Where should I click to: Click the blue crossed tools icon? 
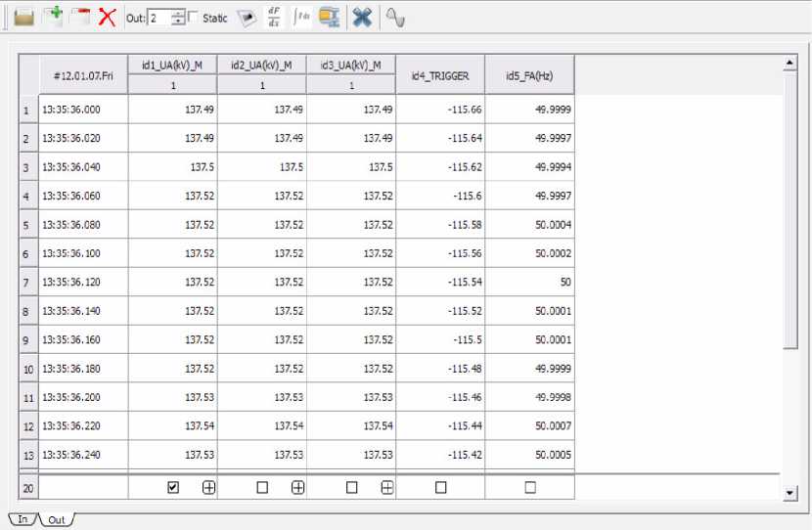(363, 17)
